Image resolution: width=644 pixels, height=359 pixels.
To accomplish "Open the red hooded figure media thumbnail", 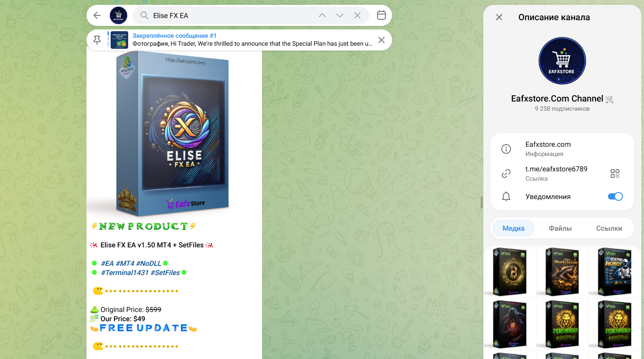I will [x=510, y=324].
